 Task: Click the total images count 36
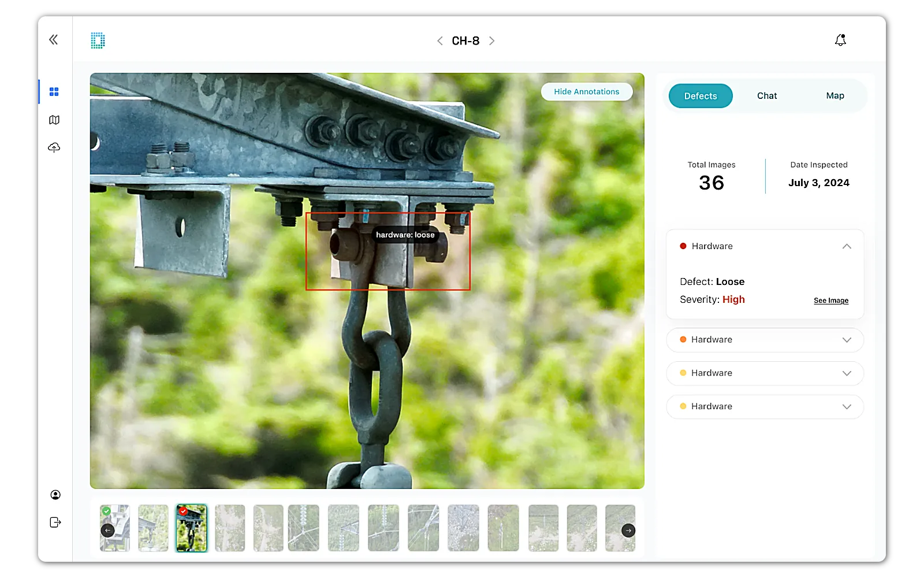click(x=711, y=183)
